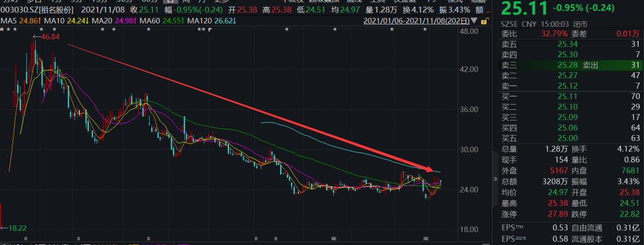Click the 46.84 high price marker
644x245 pixels.
[x=47, y=37]
